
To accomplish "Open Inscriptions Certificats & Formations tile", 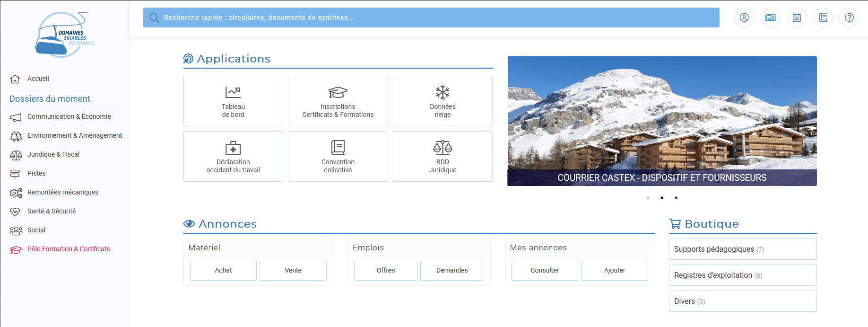I will pyautogui.click(x=338, y=101).
